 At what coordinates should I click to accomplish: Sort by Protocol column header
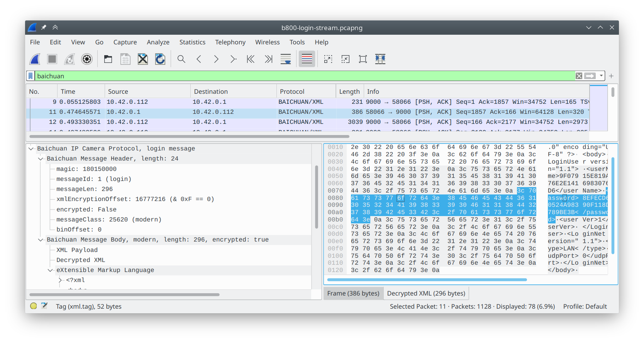(306, 91)
